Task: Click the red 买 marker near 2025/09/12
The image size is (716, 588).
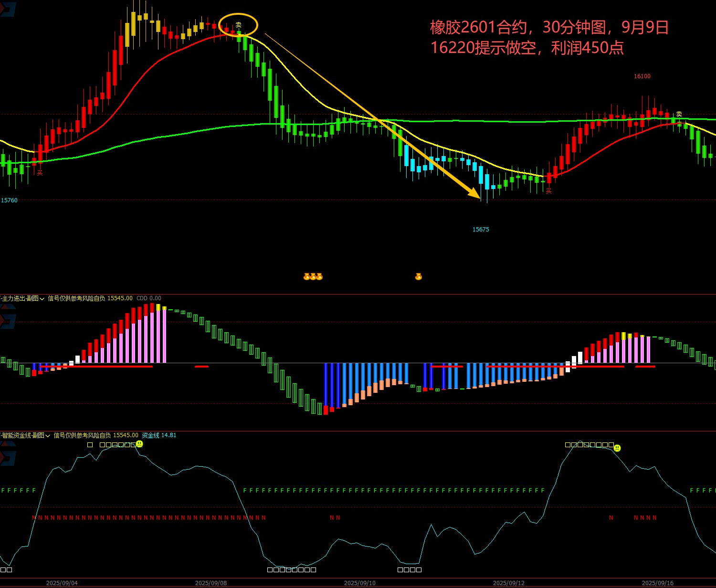Action: coord(548,191)
